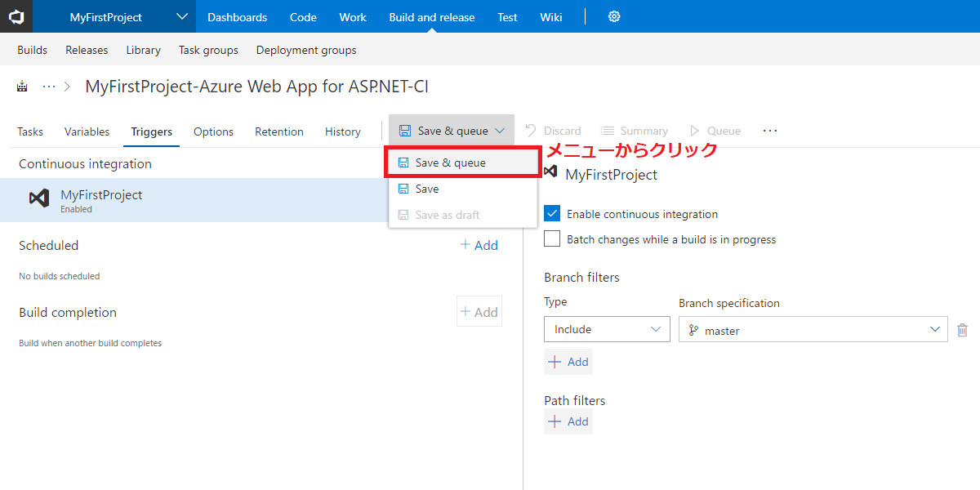Delete the master branch filter with trash icon
This screenshot has height=490, width=980.
pyautogui.click(x=962, y=330)
